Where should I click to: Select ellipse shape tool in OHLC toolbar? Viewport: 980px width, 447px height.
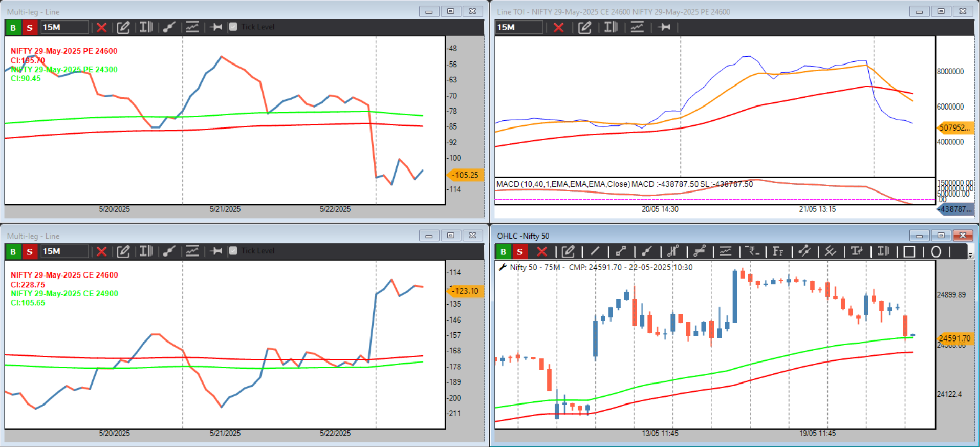point(936,251)
